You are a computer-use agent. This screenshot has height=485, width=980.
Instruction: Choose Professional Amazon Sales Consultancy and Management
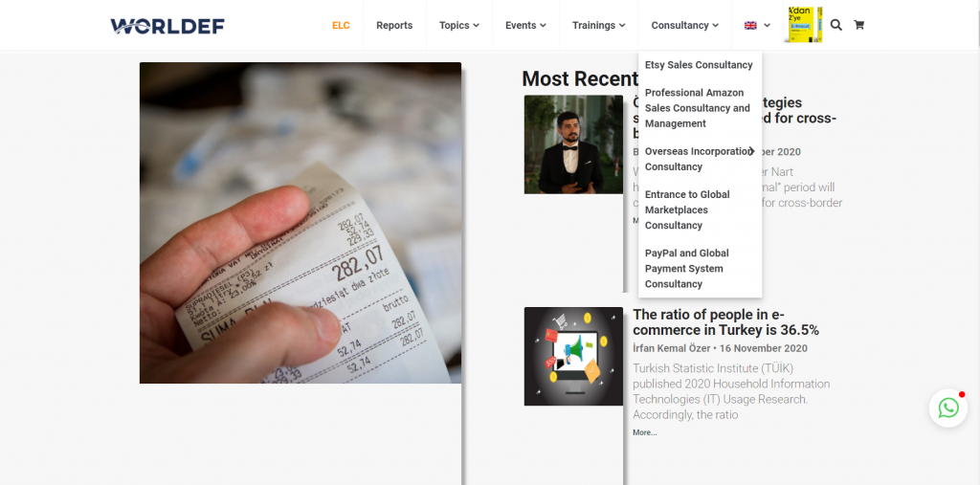698,108
